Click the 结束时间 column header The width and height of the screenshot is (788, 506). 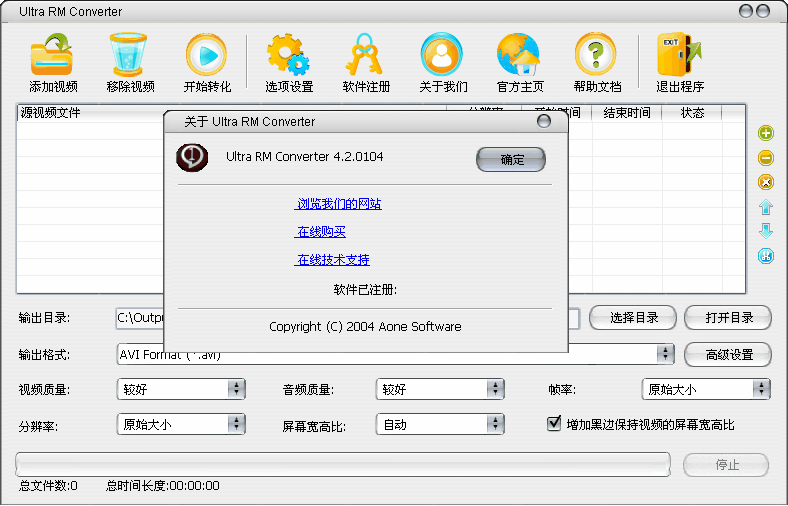[627, 113]
